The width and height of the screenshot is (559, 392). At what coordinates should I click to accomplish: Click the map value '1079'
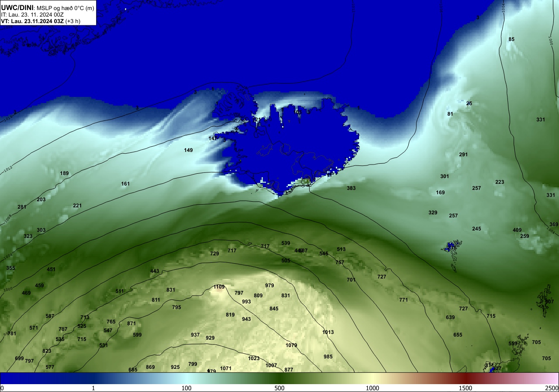291,345
